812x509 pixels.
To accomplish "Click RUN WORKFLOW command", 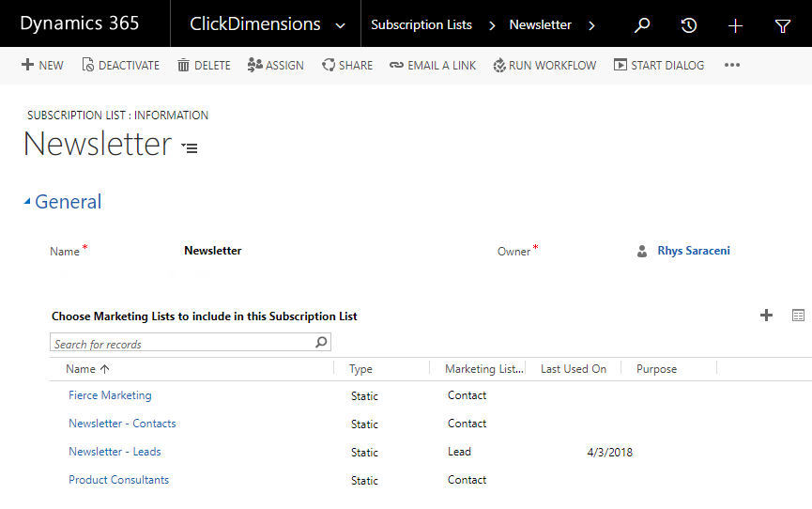I will point(544,66).
